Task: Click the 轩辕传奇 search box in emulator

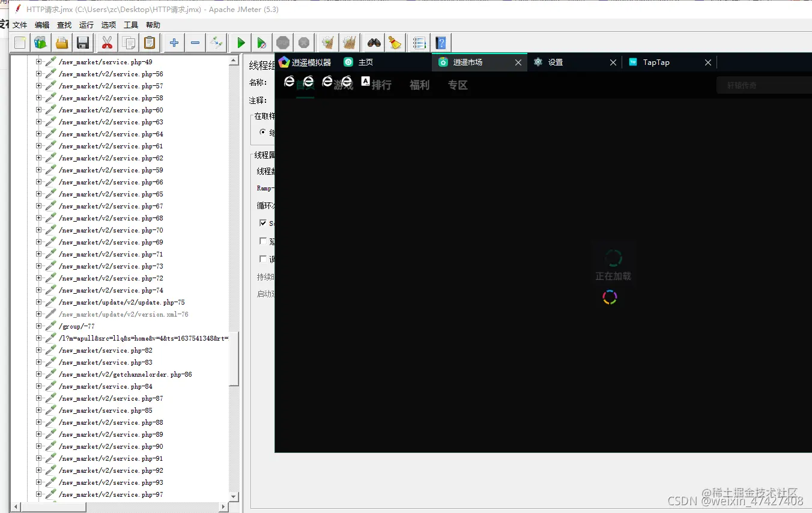Action: pos(764,85)
